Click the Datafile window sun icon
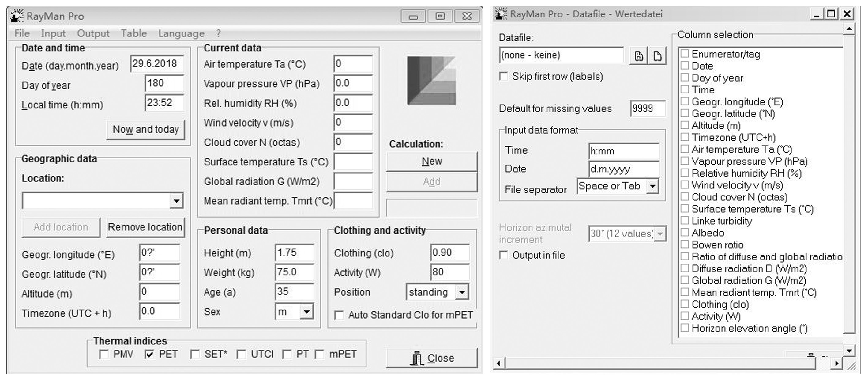Screen dimensions: 868x380 click(x=501, y=14)
